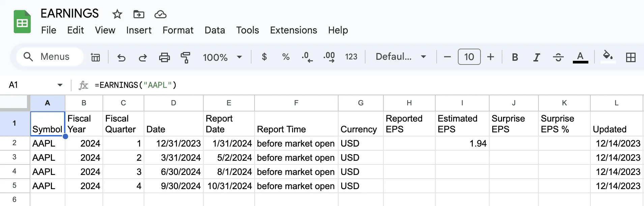Decrease decimal places
The width and height of the screenshot is (644, 206).
pyautogui.click(x=307, y=57)
